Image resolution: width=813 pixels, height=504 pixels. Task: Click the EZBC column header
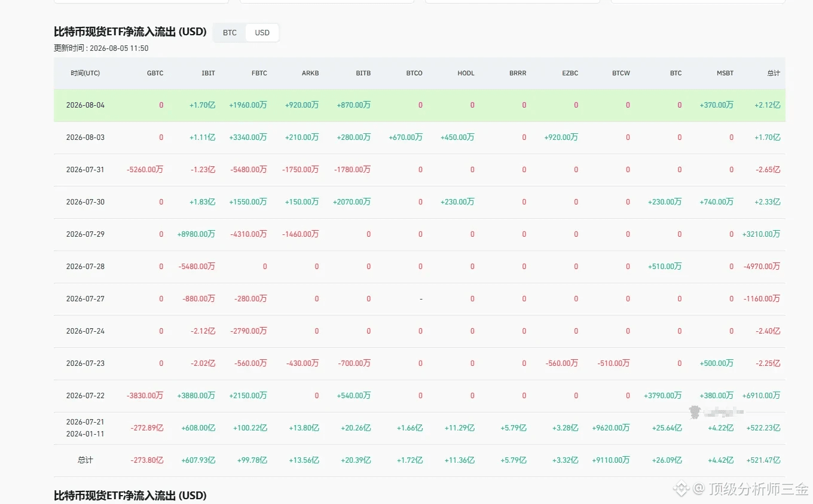570,73
